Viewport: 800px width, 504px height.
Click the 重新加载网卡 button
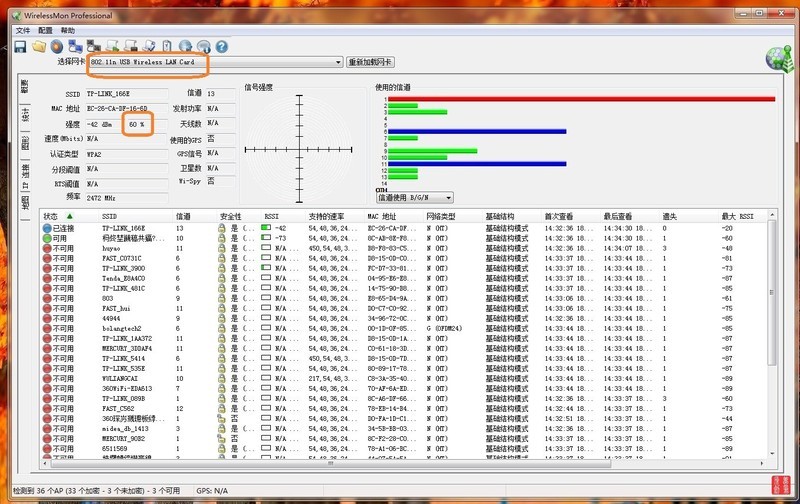click(x=370, y=62)
